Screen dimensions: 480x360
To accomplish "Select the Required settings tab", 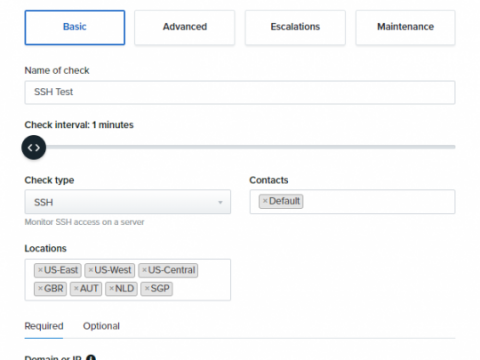I will tap(44, 326).
